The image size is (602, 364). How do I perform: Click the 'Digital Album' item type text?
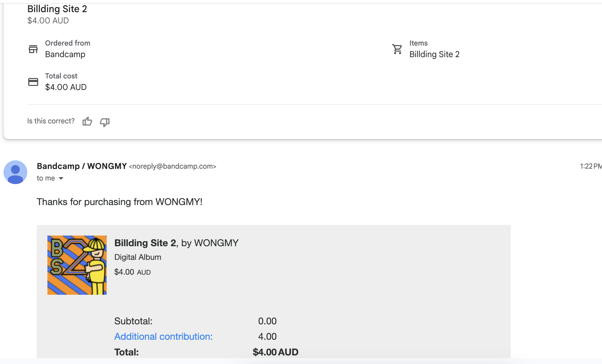(x=138, y=257)
